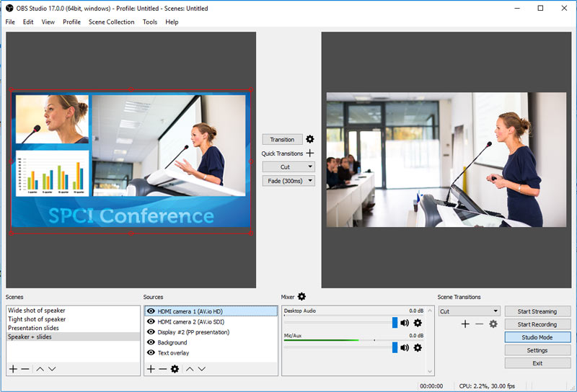Viewport: 577px width, 392px height.
Task: Open scene transition properties gear
Action: 493,324
